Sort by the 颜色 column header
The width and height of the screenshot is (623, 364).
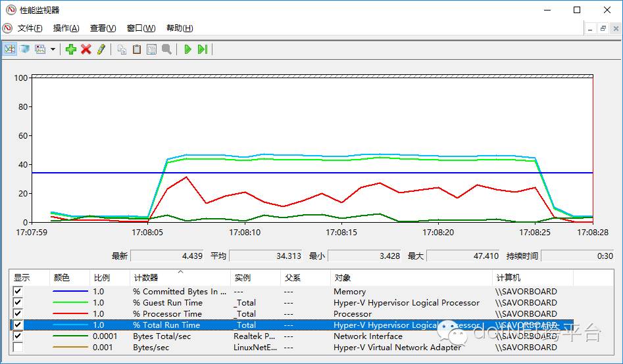70,277
